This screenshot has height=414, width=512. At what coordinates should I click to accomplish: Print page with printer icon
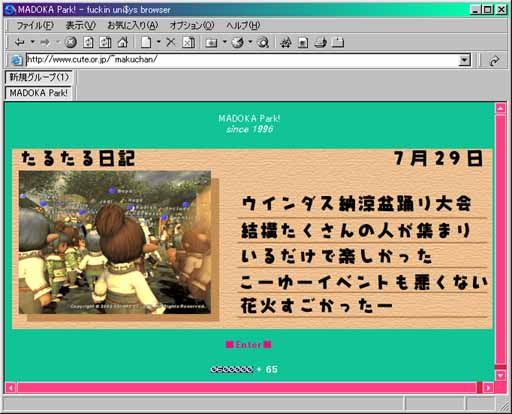(x=320, y=42)
